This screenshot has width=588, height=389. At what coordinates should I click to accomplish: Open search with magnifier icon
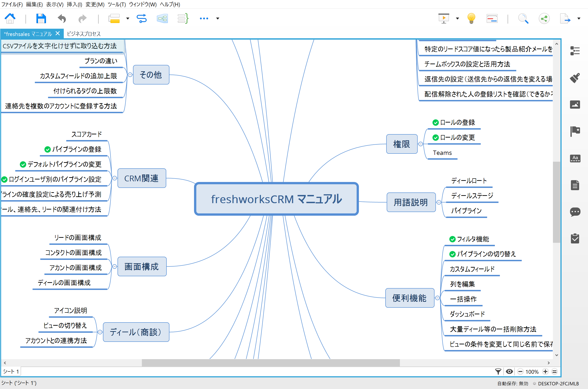coord(523,18)
